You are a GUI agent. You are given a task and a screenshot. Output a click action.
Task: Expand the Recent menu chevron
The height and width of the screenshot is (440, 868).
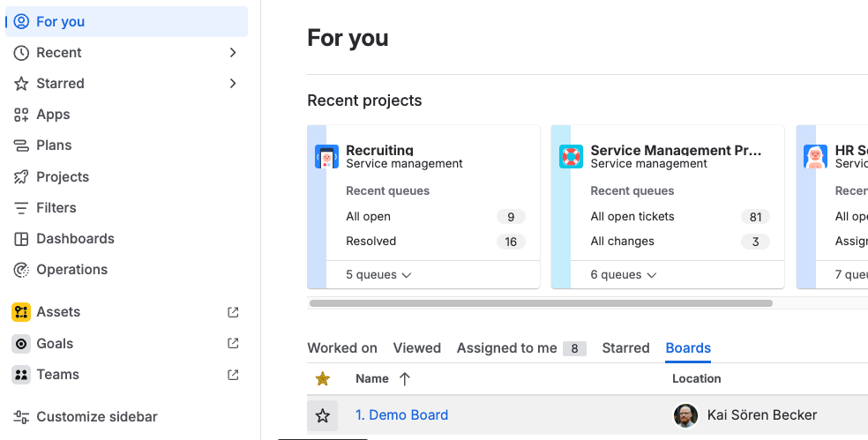coord(233,53)
